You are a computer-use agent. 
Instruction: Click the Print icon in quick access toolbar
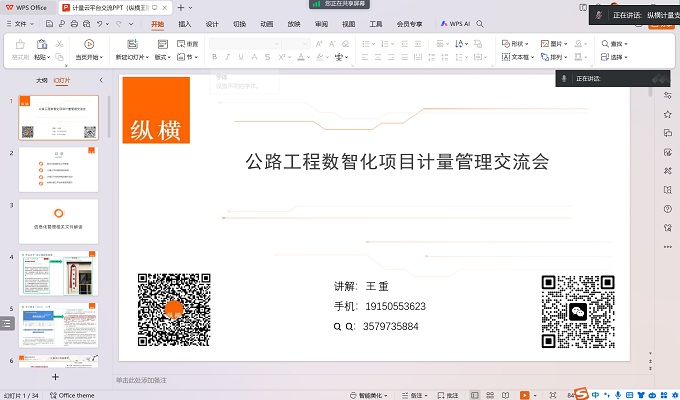tap(74, 24)
